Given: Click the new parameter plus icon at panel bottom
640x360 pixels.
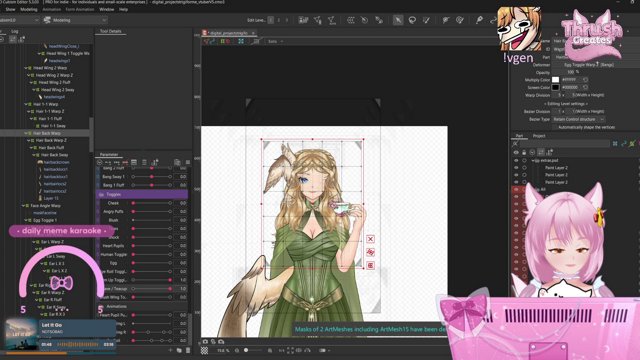Looking at the screenshot, I should (x=171, y=350).
